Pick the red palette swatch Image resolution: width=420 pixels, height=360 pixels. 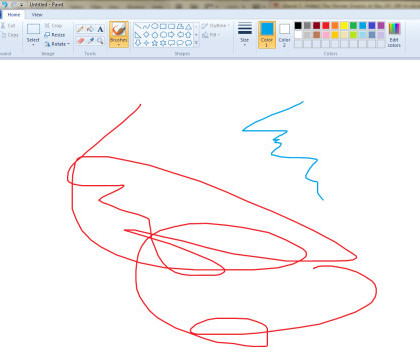coord(326,25)
